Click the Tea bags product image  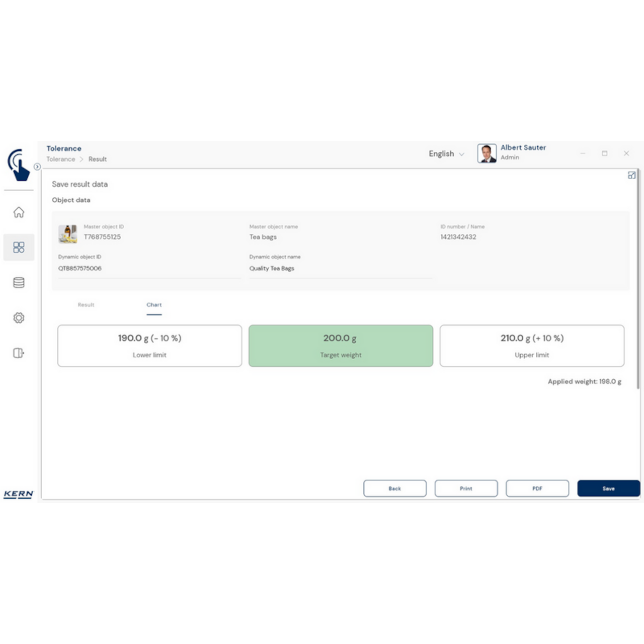[x=68, y=233]
